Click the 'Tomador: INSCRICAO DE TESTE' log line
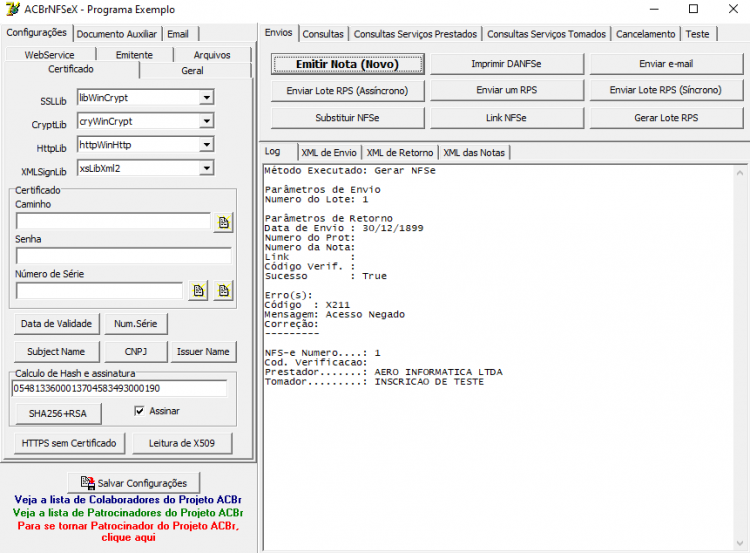750x553 pixels. pyautogui.click(x=375, y=381)
